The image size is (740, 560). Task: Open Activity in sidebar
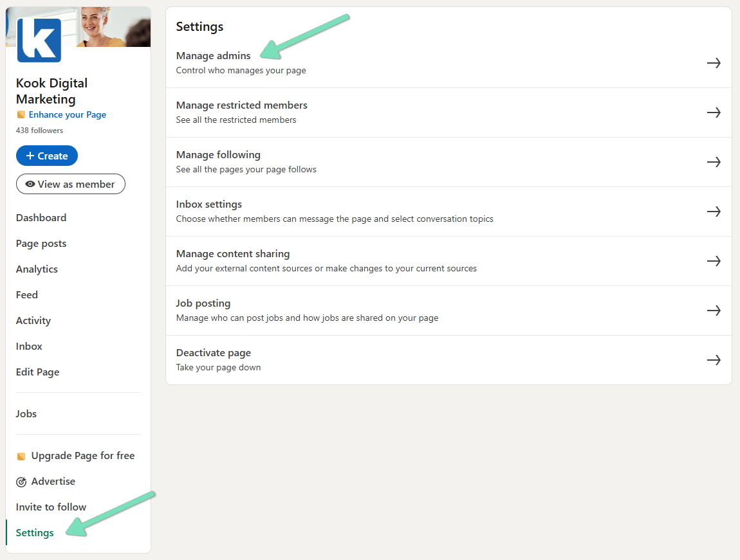(33, 321)
